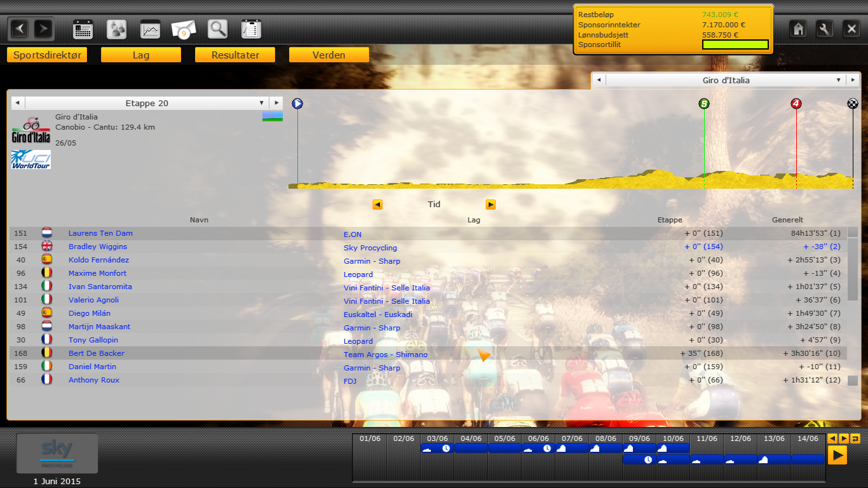This screenshot has width=868, height=488.
Task: Switch to next classification after Tid
Action: 490,205
